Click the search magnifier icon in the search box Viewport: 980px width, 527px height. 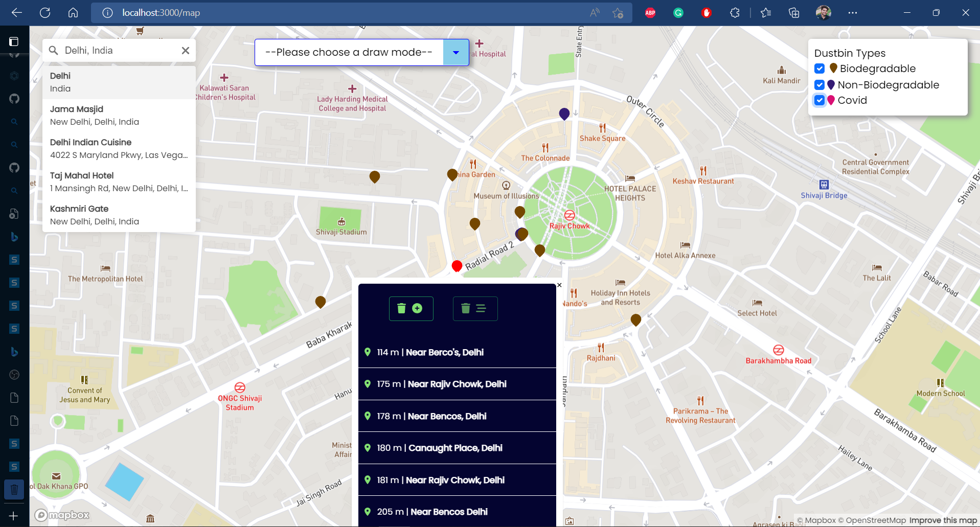tap(53, 50)
